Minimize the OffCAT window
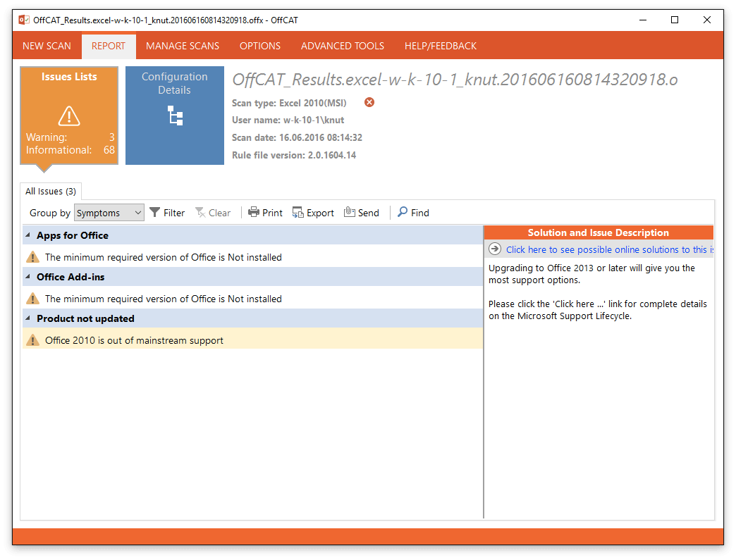736x560 pixels. click(643, 20)
